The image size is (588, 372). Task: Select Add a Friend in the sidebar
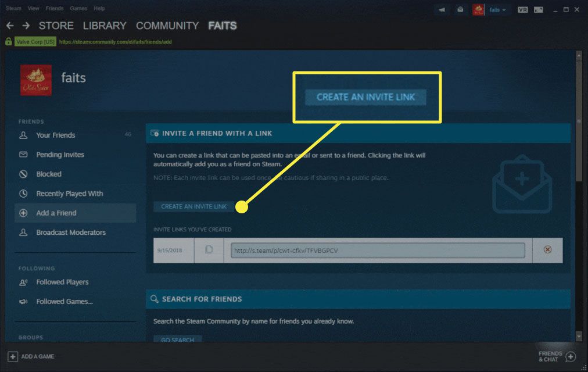[x=75, y=213]
